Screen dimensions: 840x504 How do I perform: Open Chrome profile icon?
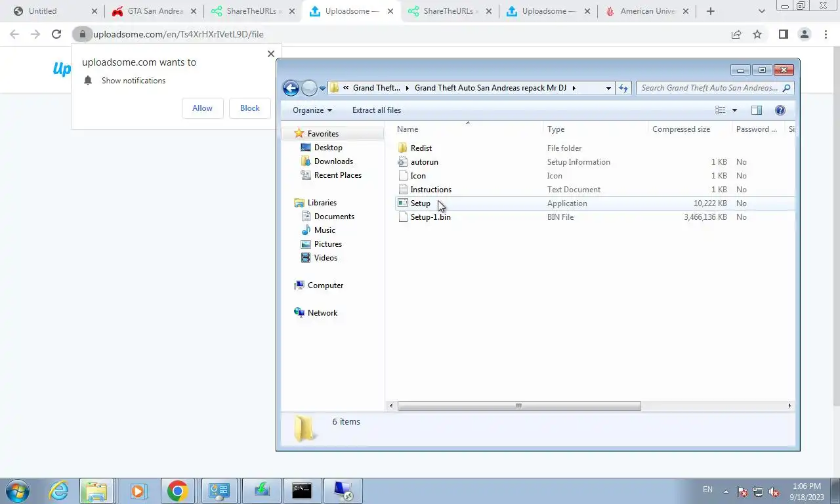click(805, 34)
